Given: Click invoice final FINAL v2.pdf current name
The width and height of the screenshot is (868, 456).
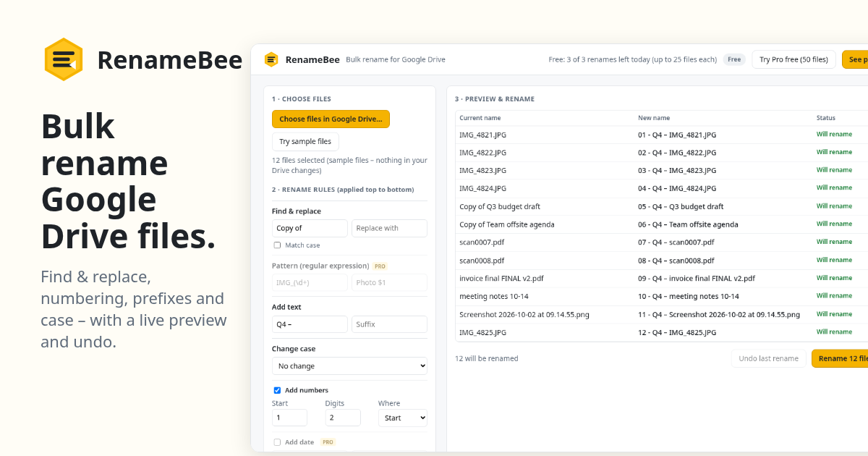Looking at the screenshot, I should click(x=501, y=278).
